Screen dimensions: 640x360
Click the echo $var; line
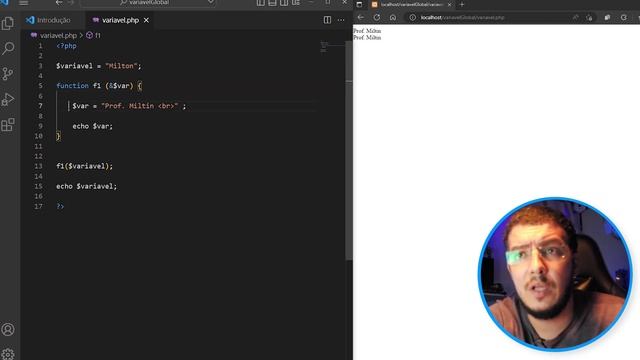[x=93, y=126]
